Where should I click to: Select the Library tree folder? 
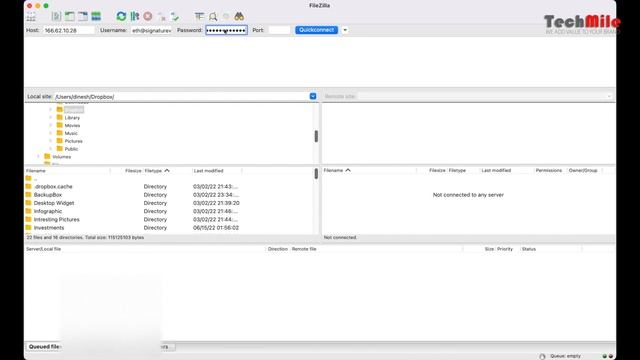pos(72,118)
